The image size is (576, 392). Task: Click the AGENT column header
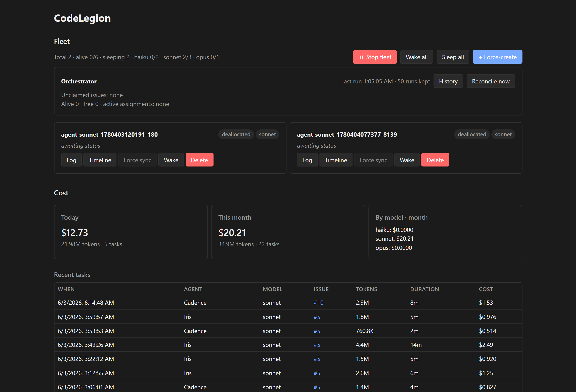[x=193, y=289]
